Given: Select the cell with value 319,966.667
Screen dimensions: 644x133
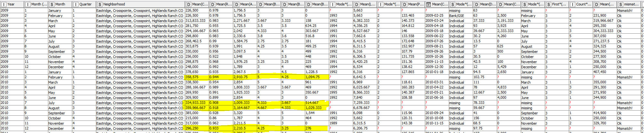Looking at the screenshot, I should click(x=605, y=21).
